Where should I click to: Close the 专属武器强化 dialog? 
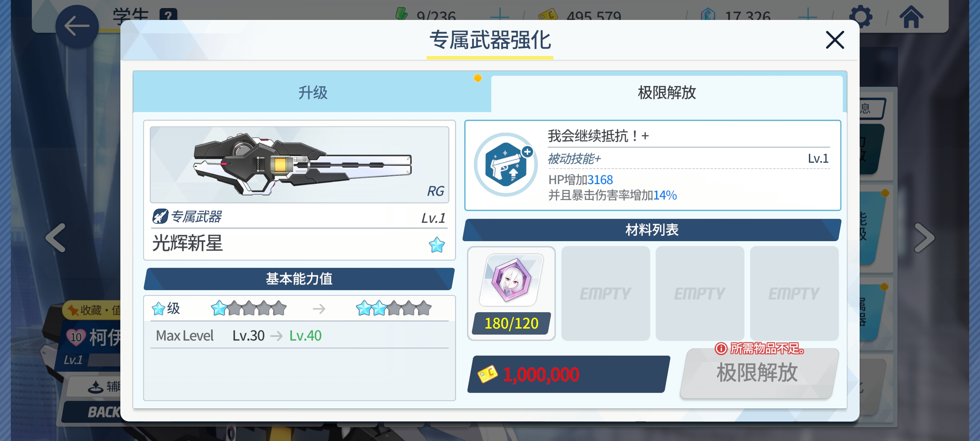point(835,40)
